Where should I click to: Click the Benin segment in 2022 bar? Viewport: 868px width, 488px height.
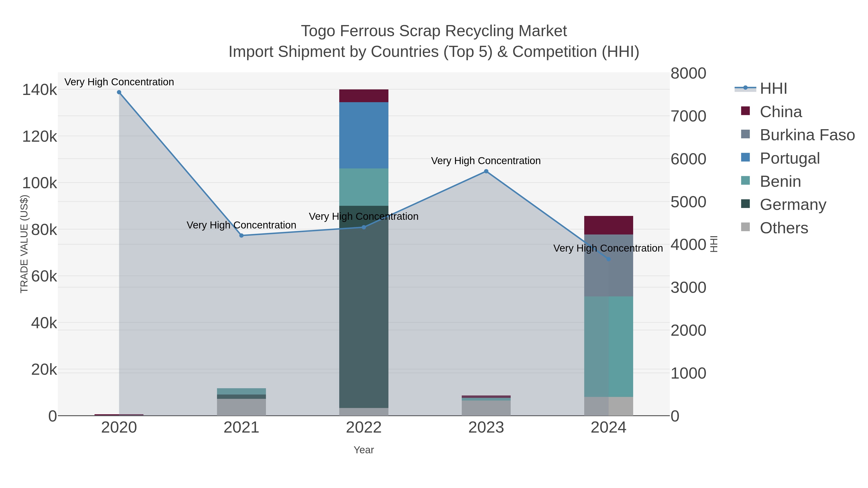tap(364, 187)
